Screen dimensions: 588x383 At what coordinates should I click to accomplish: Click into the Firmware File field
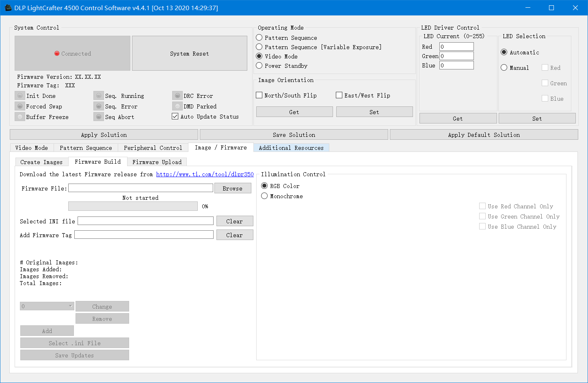141,188
